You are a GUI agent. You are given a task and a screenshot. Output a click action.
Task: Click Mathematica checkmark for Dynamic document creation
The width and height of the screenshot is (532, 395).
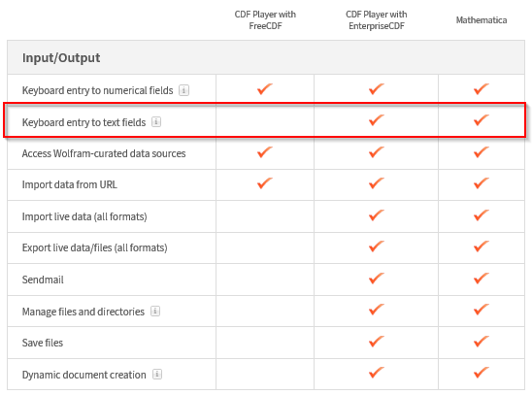pos(482,373)
